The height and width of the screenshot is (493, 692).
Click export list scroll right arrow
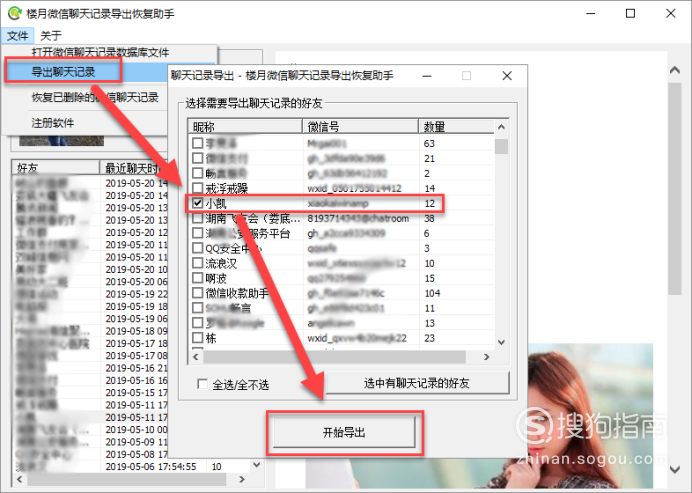(487, 357)
